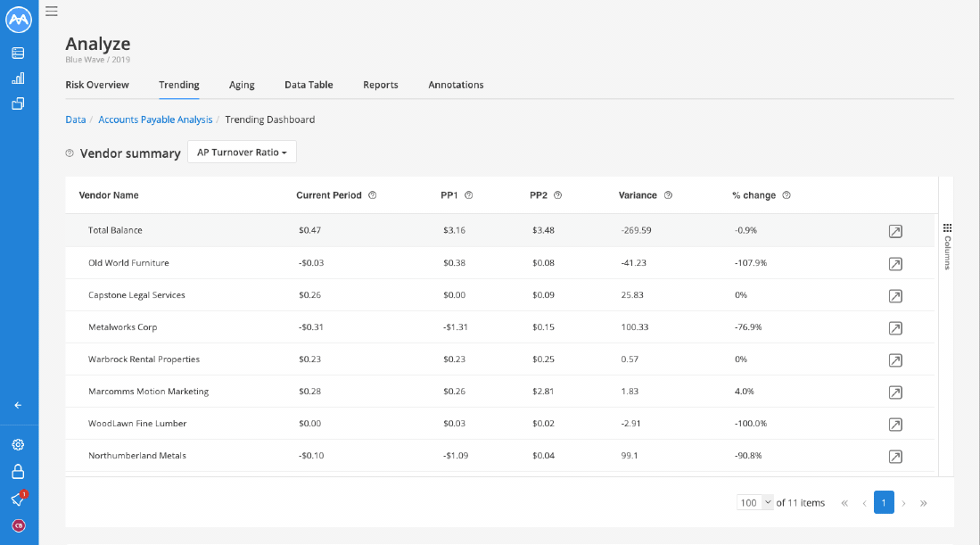Go to the Reports tab
980x545 pixels.
381,85
